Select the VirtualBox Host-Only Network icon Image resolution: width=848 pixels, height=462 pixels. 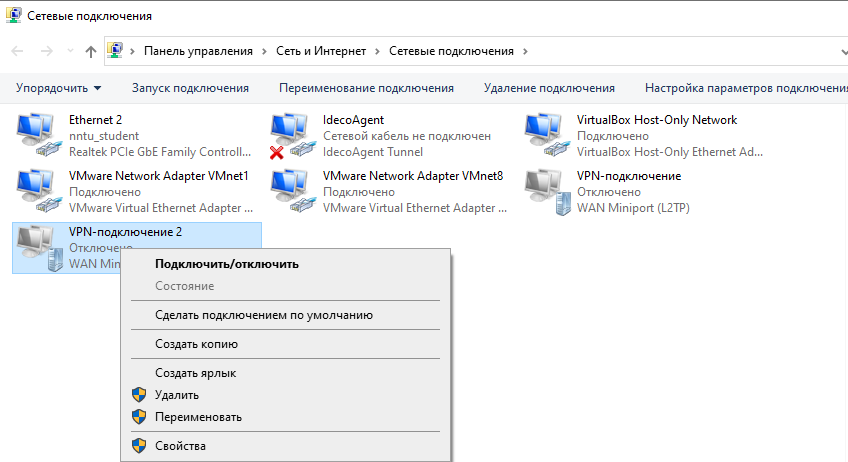tap(547, 135)
